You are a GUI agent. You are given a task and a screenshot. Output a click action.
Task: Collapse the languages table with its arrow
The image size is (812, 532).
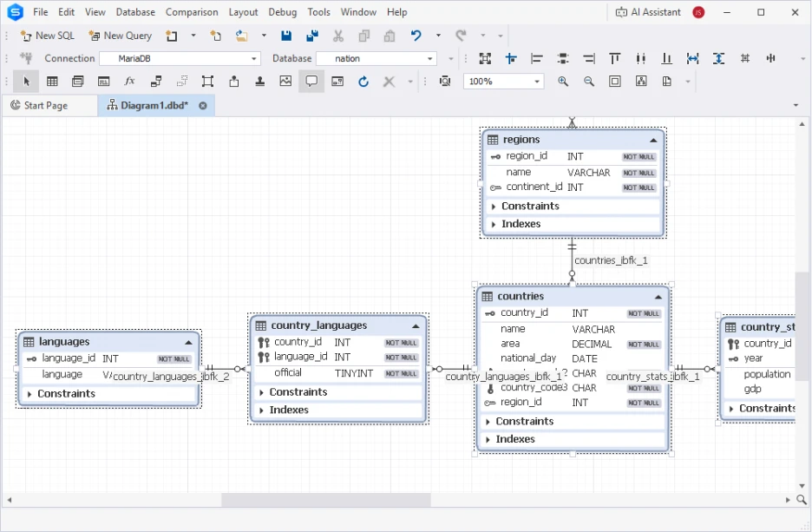coord(188,343)
